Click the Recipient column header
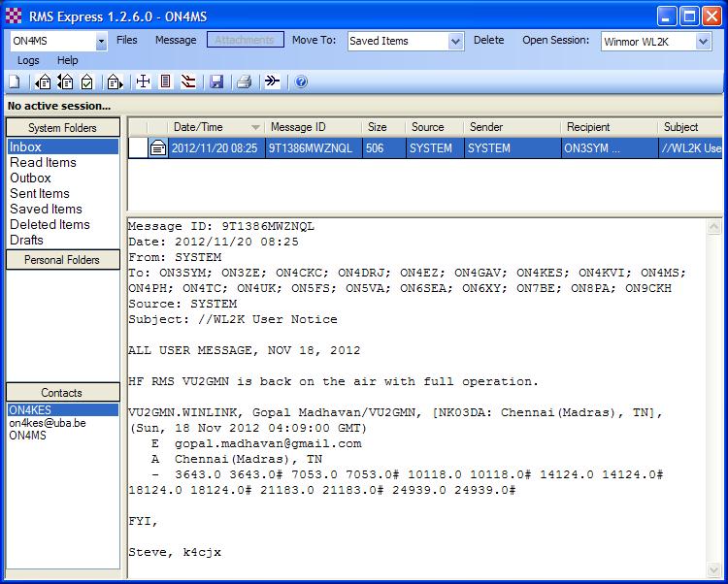 tap(610, 127)
